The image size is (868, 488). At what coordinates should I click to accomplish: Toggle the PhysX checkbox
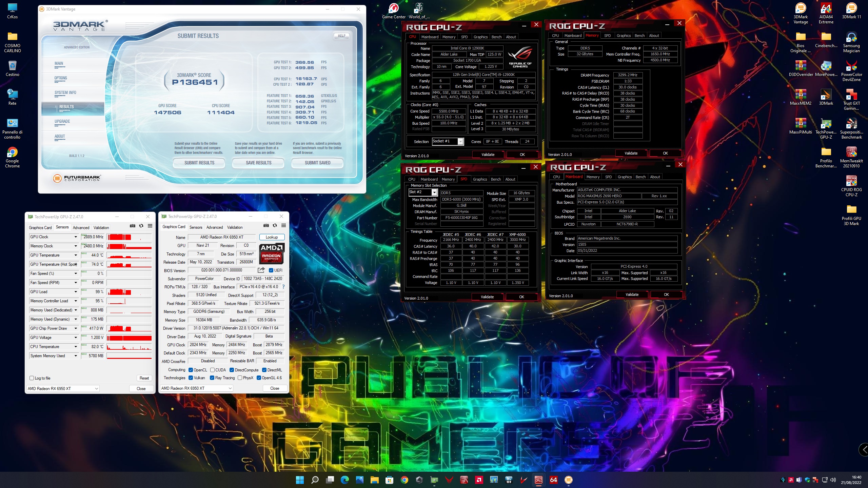point(240,378)
